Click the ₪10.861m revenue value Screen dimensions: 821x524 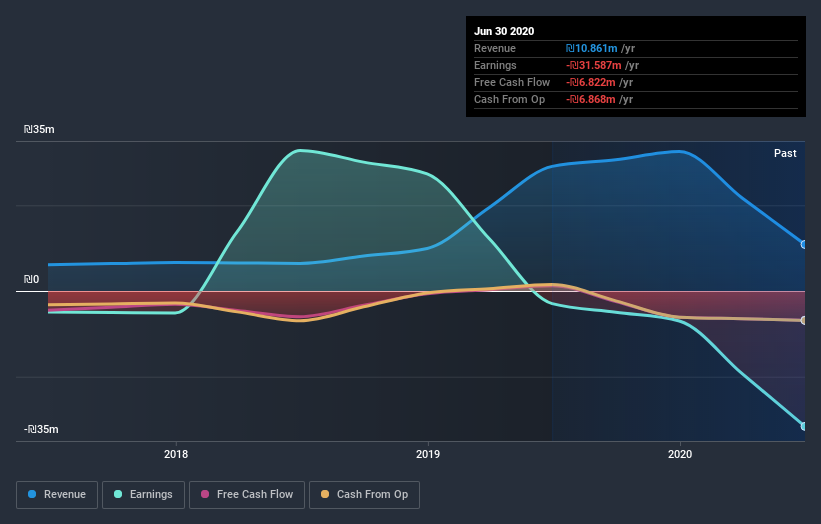pos(591,48)
